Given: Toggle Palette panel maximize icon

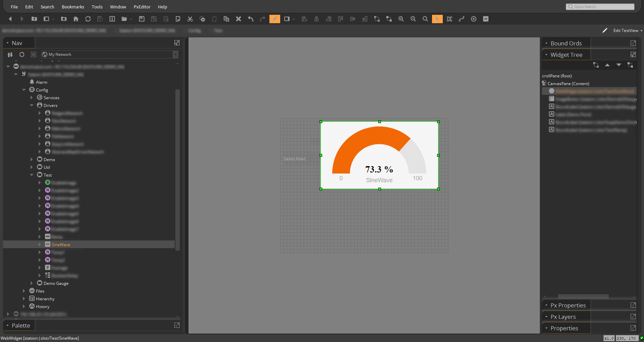Looking at the screenshot, I should pos(177,325).
